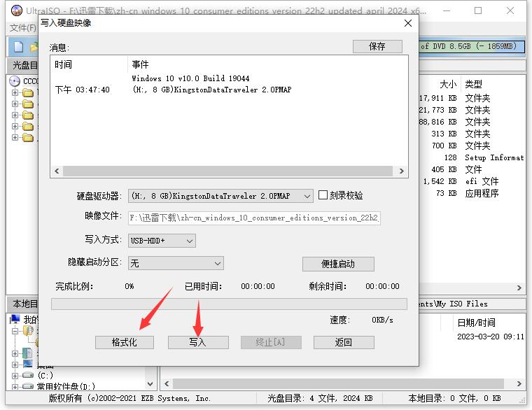Viewport: 532px width, 410px height.
Task: Click the DVD 8.5GB capacity bar
Action: (x=472, y=46)
